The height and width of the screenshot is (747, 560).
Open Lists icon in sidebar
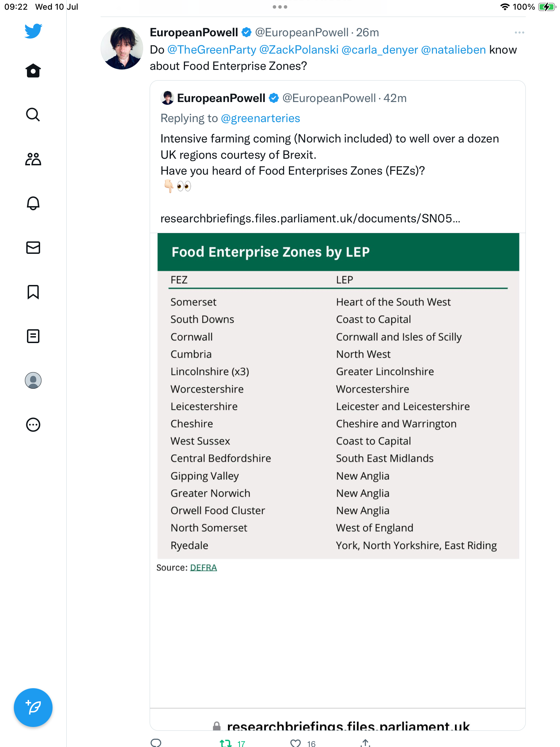[33, 336]
